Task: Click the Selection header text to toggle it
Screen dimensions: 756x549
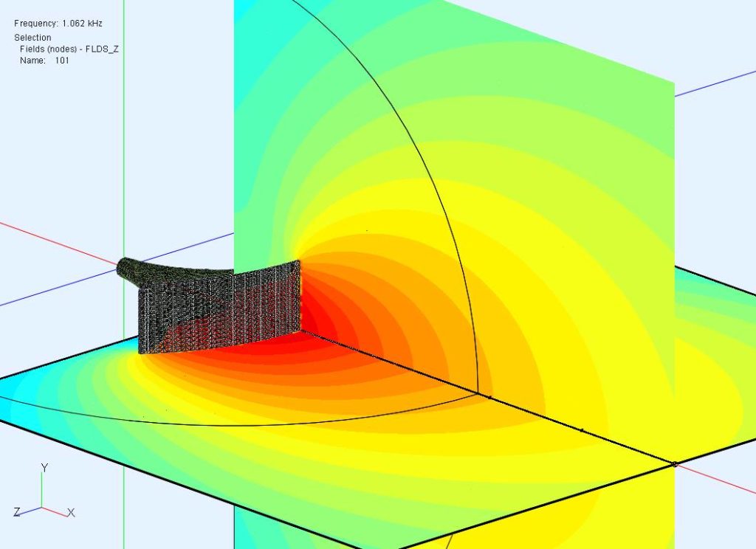Action: click(x=32, y=37)
